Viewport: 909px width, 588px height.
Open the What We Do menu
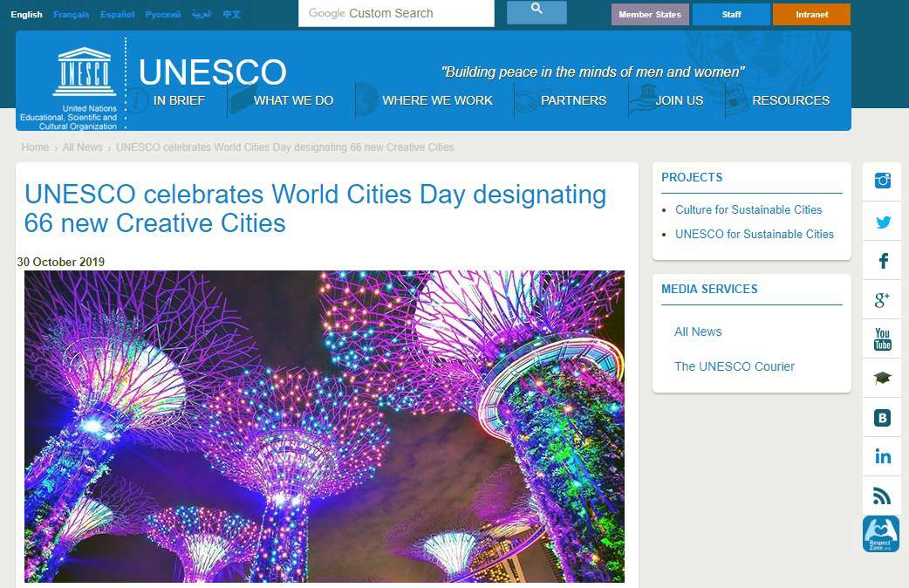tap(293, 100)
